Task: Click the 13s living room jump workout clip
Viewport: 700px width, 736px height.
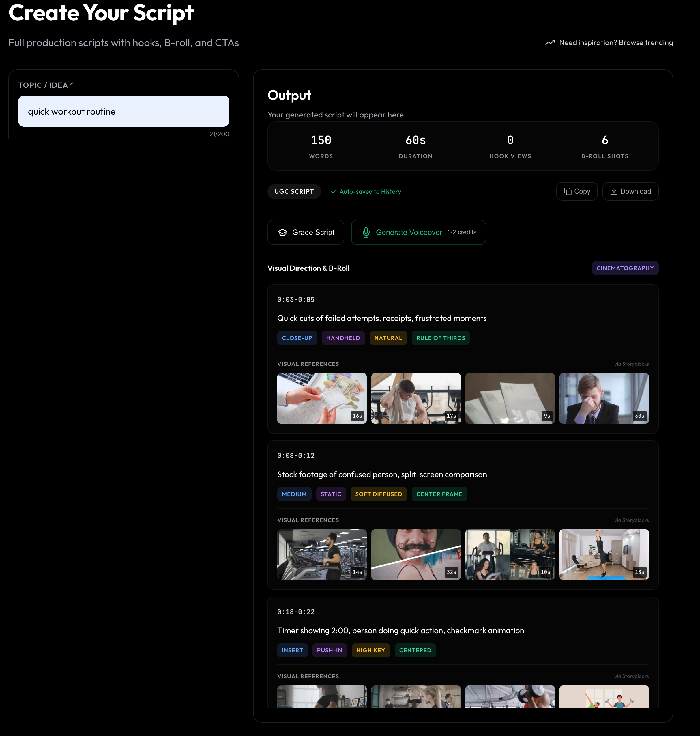Action: 604,555
